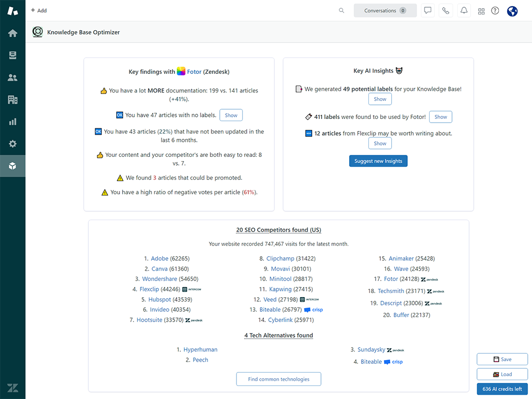Screen dimensions: 532x399
Task: Click the help question mark icon
Action: click(x=495, y=10)
